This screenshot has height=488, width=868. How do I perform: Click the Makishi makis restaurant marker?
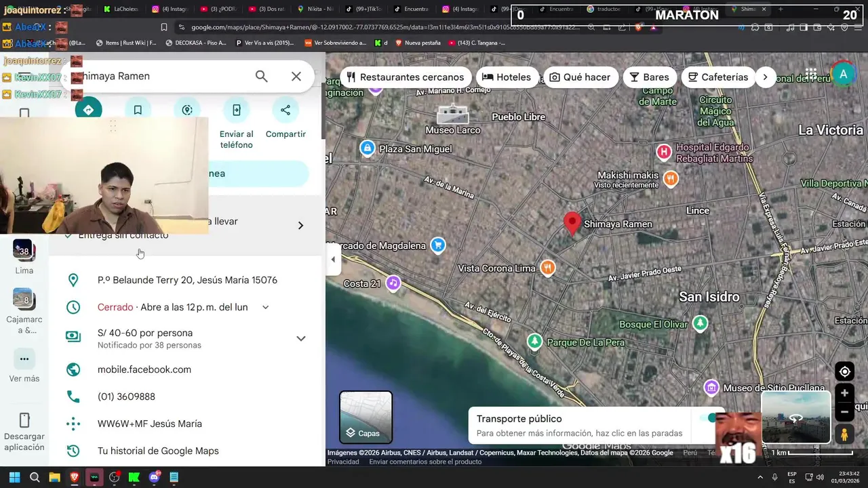671,179
